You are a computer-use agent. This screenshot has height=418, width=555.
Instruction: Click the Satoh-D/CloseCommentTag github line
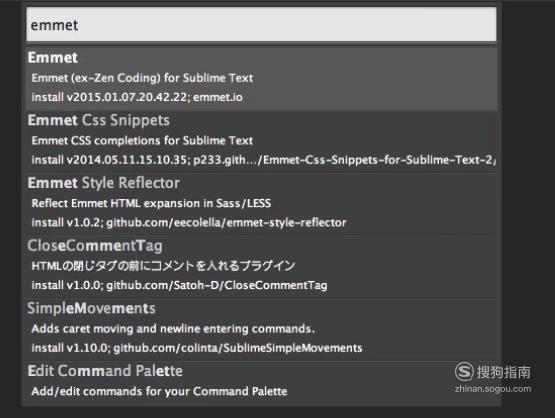coord(179,285)
